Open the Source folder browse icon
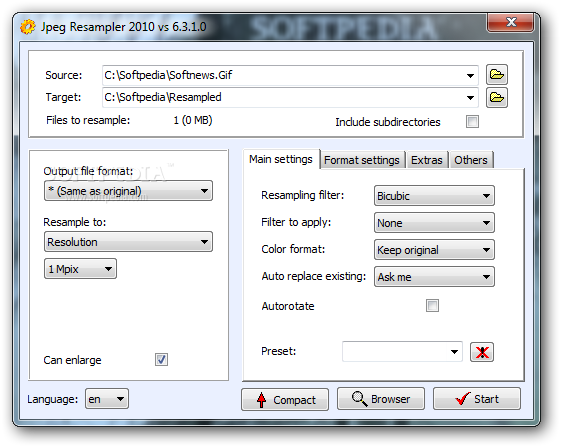Viewport: 561px width, 447px height. 497,75
